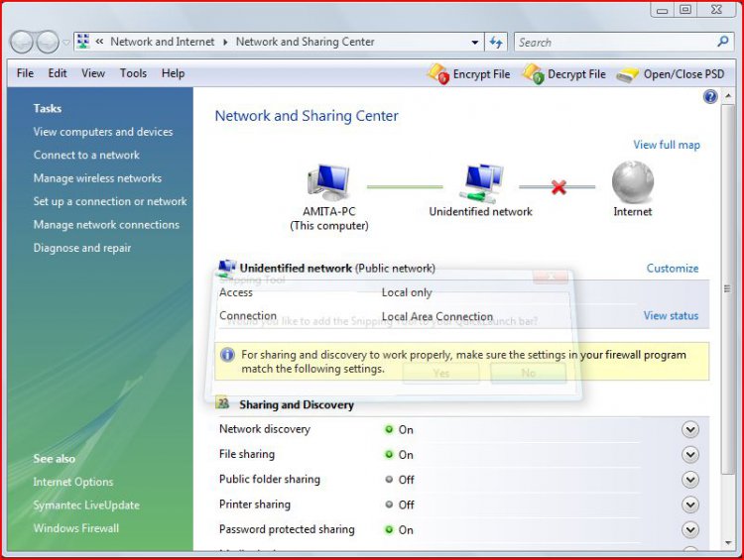This screenshot has width=744, height=560.
Task: Click the Customize link
Action: coord(673,269)
